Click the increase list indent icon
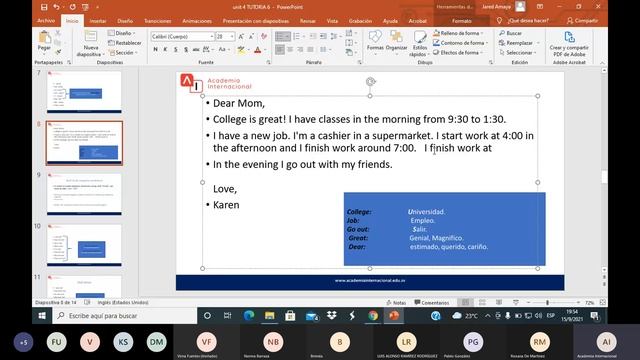 click(323, 36)
